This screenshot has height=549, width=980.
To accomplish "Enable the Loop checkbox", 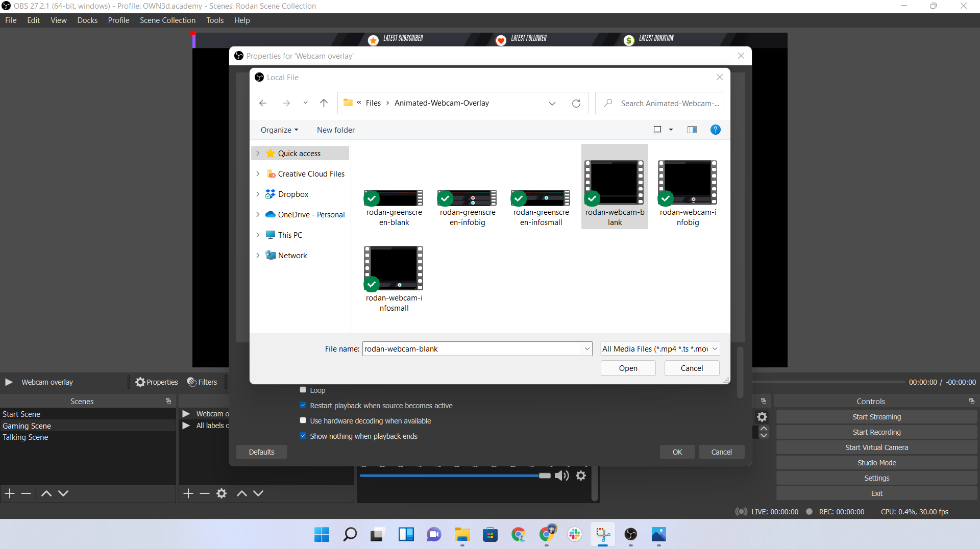I will tap(303, 390).
